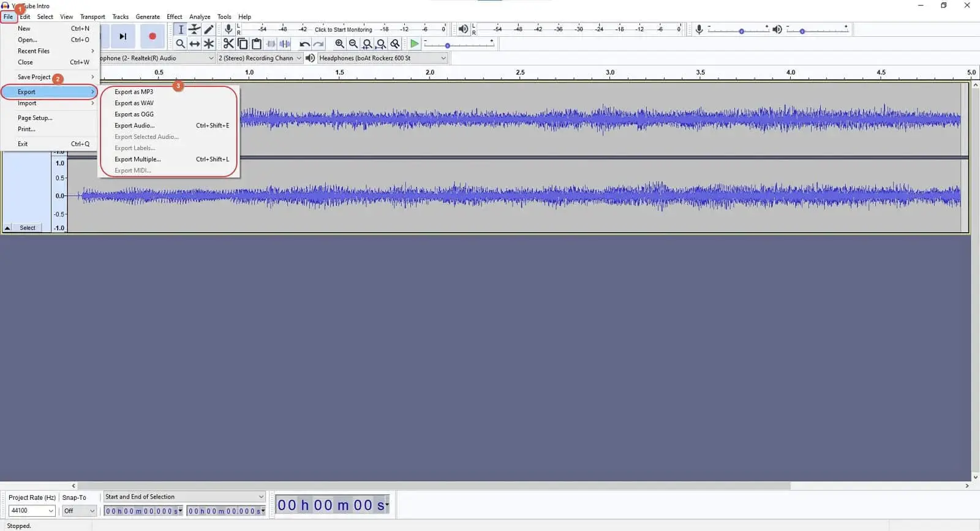This screenshot has height=531, width=980.
Task: Choose Exit from the File menu
Action: (x=50, y=144)
